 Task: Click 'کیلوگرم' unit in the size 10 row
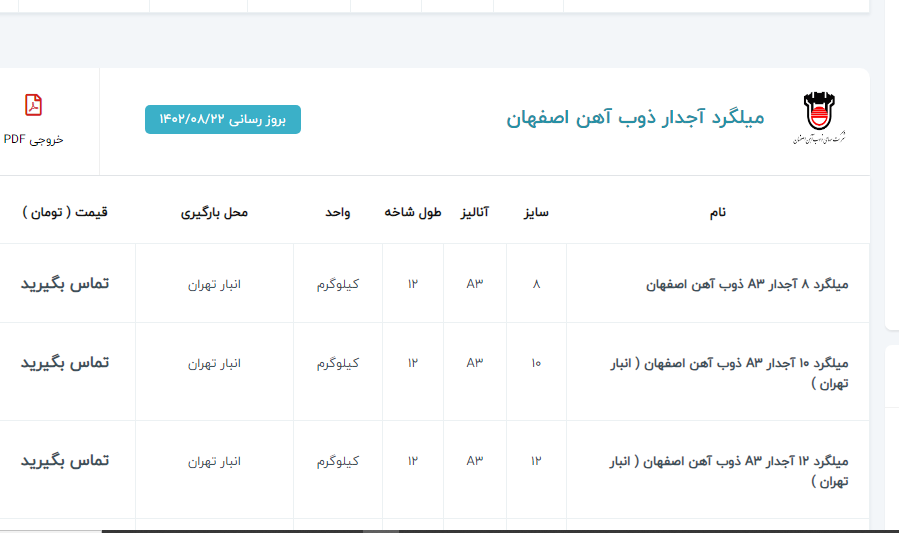[x=338, y=363]
